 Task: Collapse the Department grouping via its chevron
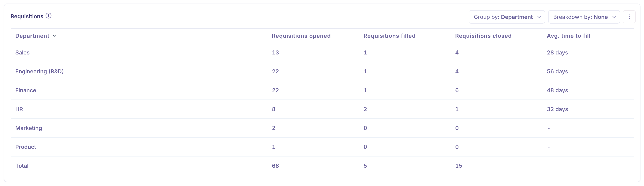tap(54, 36)
